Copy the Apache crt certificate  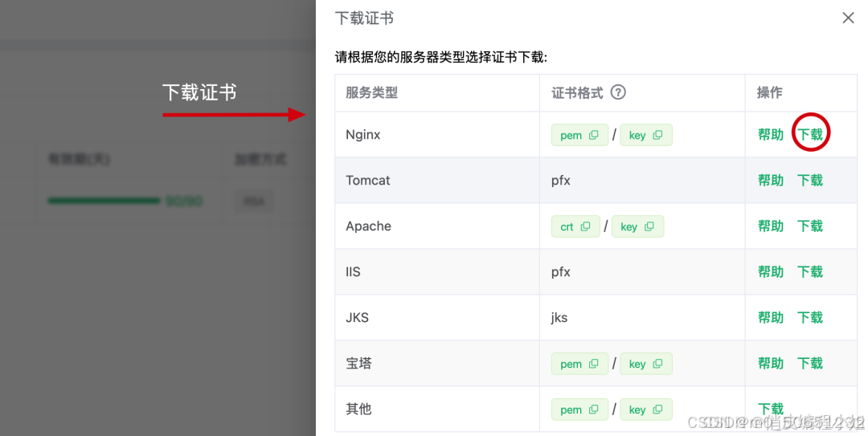575,226
